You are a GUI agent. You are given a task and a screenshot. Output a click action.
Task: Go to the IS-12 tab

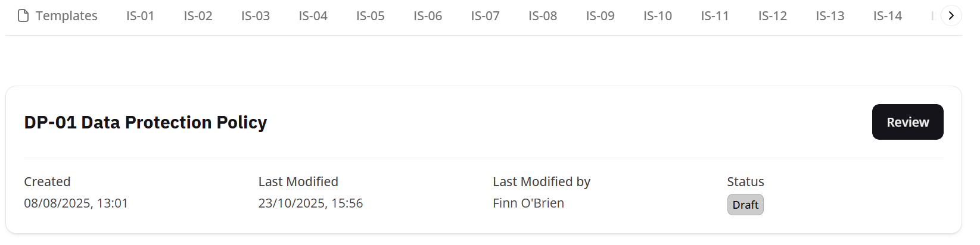773,16
